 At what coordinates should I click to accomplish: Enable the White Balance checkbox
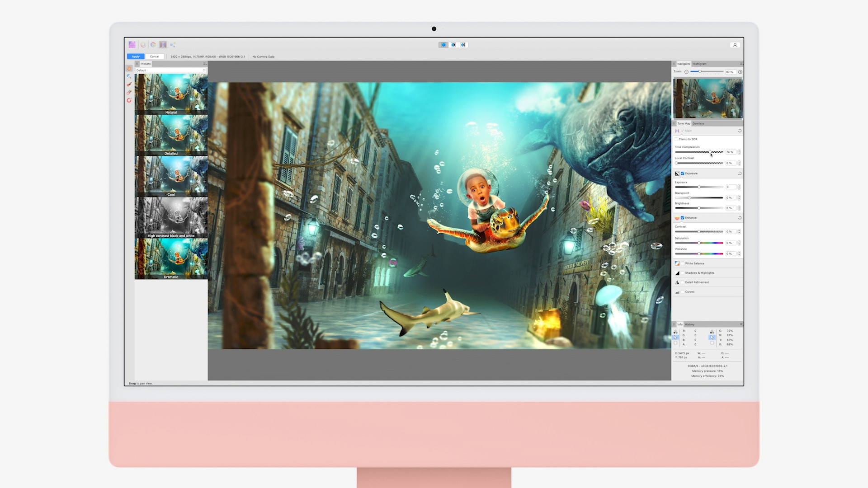682,263
